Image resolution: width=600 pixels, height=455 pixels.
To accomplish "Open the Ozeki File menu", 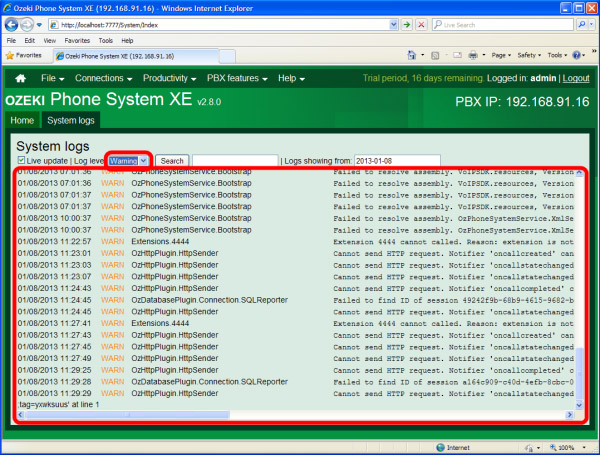I will [x=52, y=78].
